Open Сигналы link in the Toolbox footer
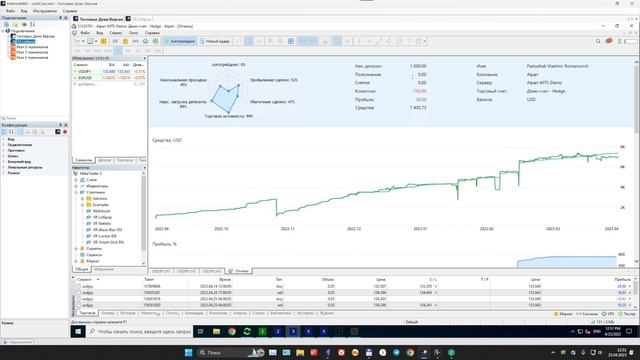The image size is (640, 360). (587, 314)
